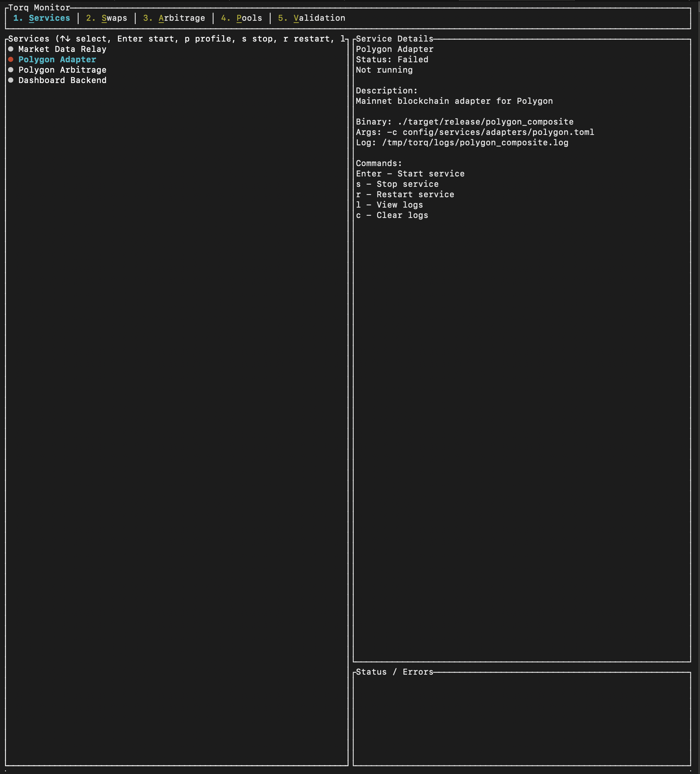Click the 'Description:' label
Viewport: 700px width, 774px height.
(x=386, y=90)
